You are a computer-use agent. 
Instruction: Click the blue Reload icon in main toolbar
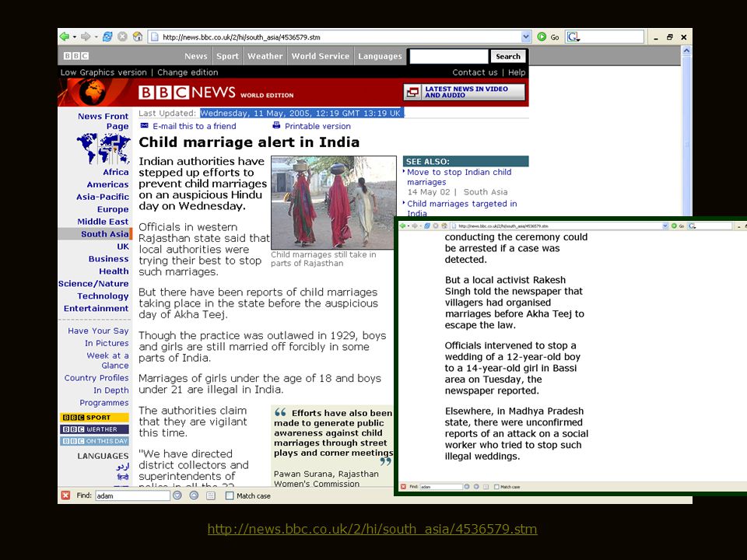107,37
